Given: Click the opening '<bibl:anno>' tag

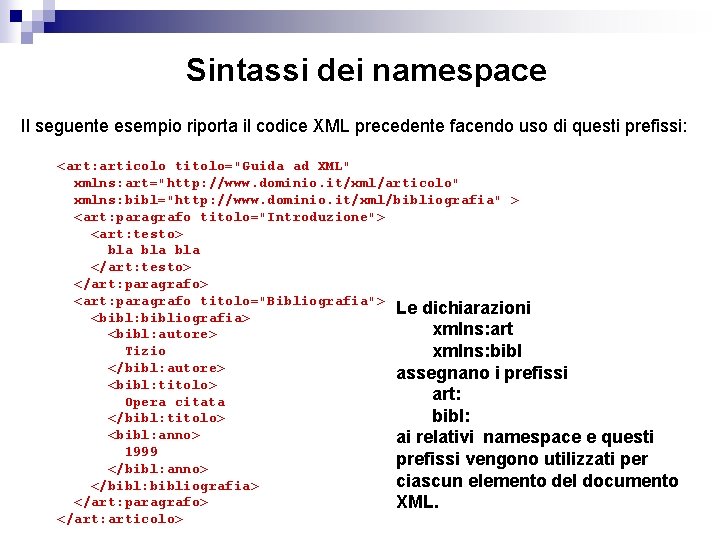Looking at the screenshot, I should pos(154,435).
